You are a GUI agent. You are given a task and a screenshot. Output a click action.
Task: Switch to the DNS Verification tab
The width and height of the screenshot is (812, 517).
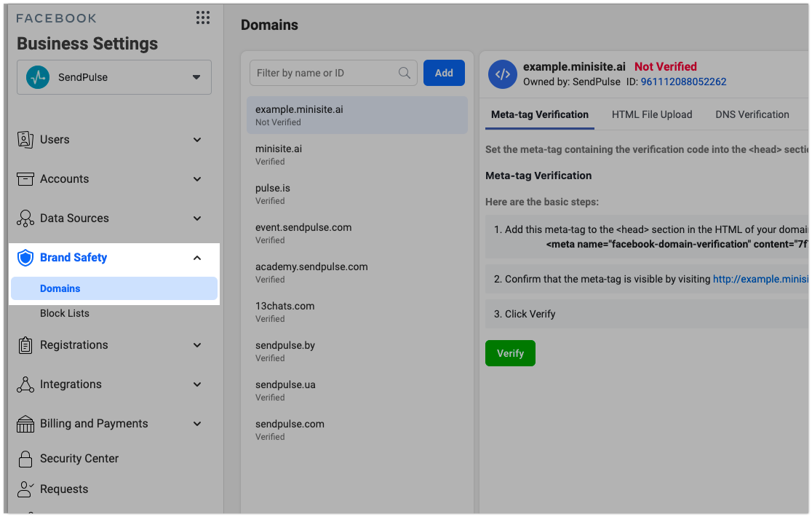752,114
